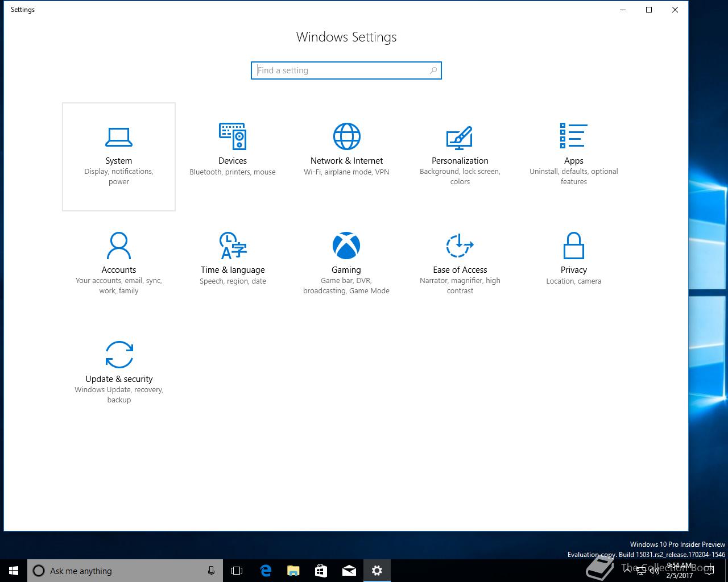Click the Ease of Access label
This screenshot has width=728, height=582.
(x=460, y=270)
